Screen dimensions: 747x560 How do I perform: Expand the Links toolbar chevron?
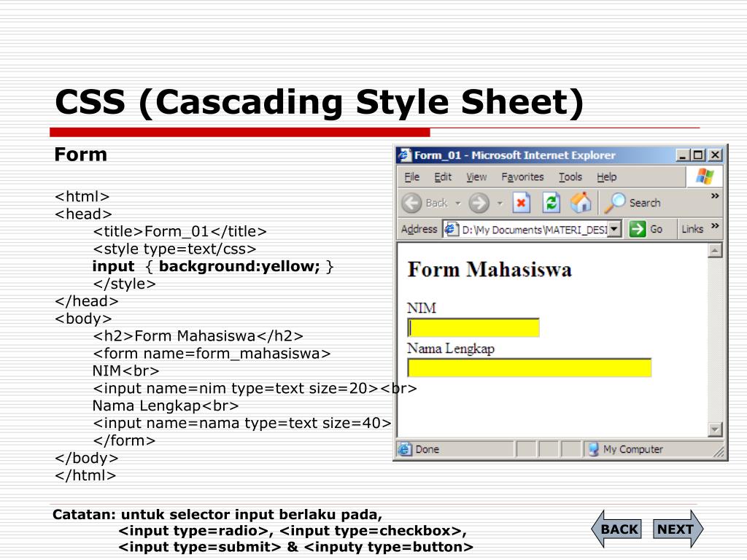(x=713, y=226)
